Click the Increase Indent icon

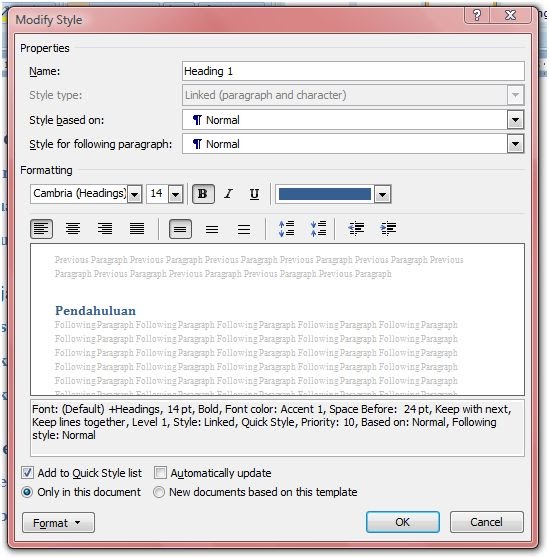(x=388, y=229)
